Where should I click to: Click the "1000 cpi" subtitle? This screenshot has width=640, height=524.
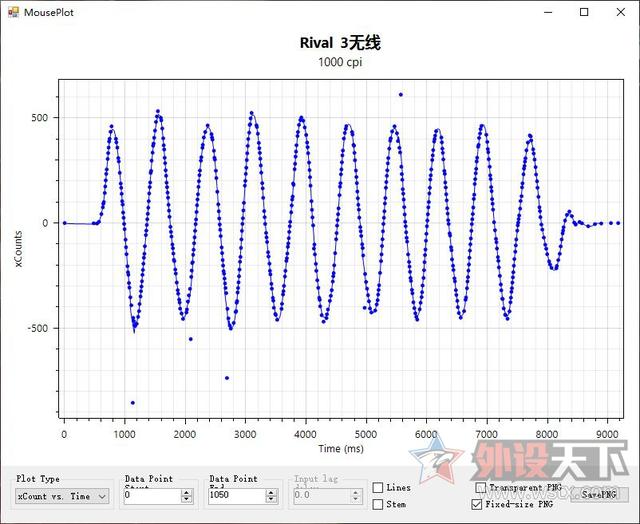pyautogui.click(x=340, y=62)
